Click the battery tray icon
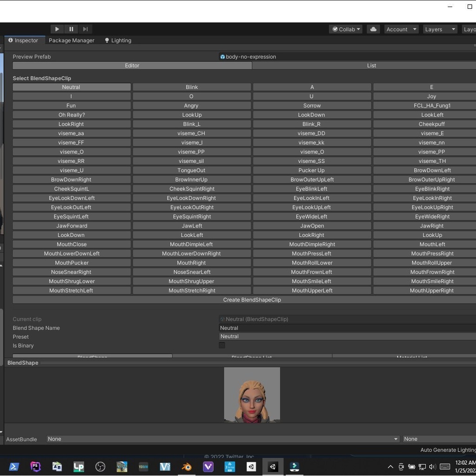This screenshot has height=476, width=476. click(x=412, y=467)
